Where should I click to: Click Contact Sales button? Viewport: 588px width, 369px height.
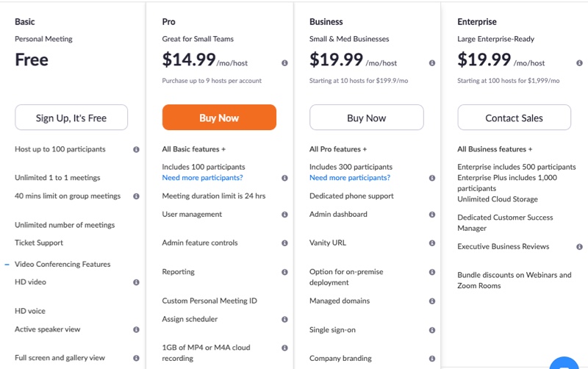click(x=514, y=118)
